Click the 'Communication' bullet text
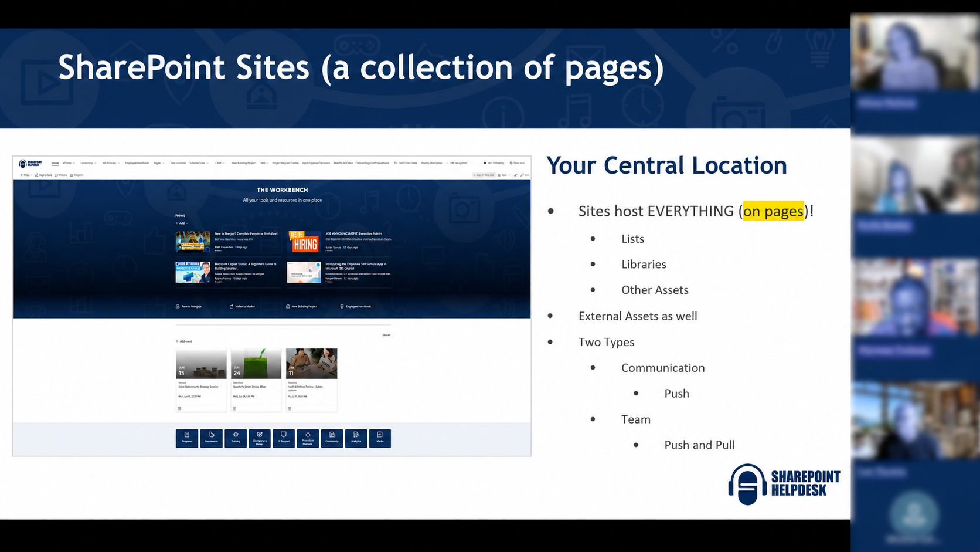980x552 pixels. 663,368
